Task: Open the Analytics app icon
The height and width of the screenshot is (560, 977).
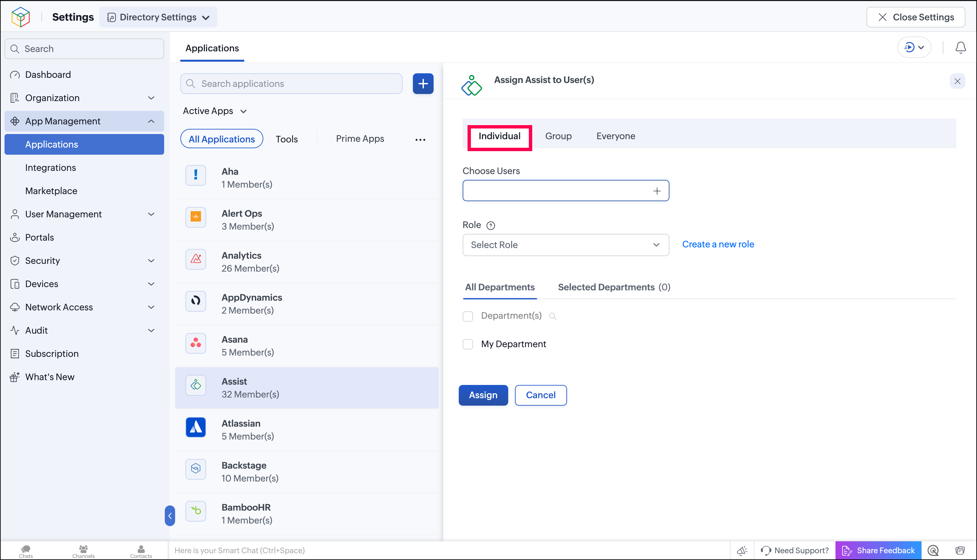Action: coord(196,259)
